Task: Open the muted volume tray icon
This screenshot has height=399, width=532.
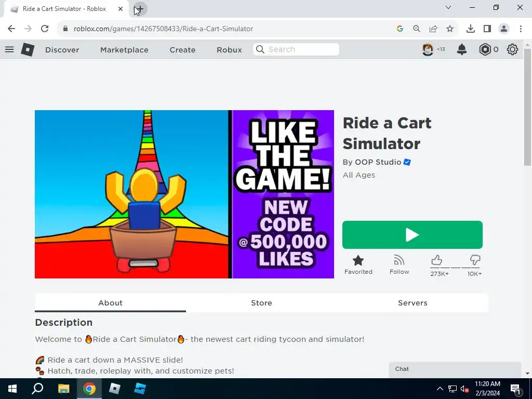Action: point(464,389)
